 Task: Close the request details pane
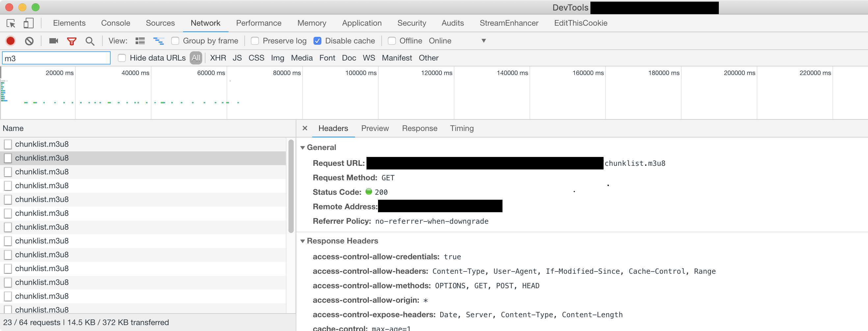pos(305,128)
